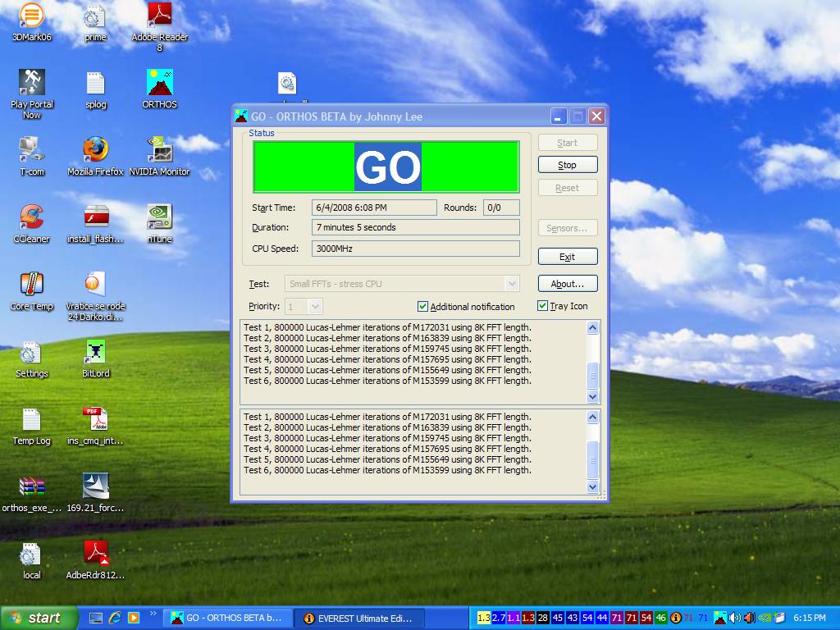Open the About... dialog button
The height and width of the screenshot is (630, 840).
(x=568, y=284)
